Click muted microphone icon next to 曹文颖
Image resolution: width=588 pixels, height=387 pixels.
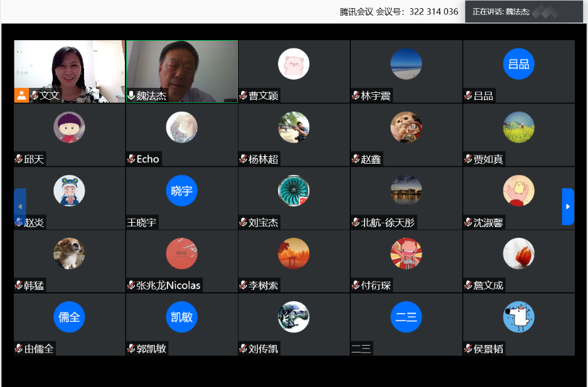[243, 95]
